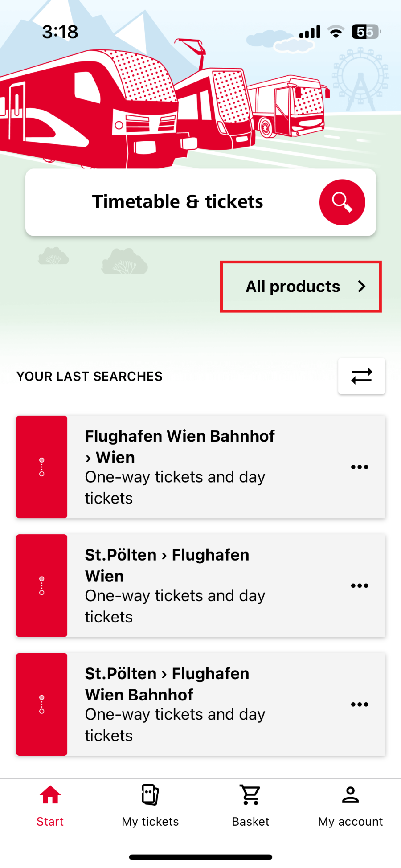Tap red route icon of first search
Screen dimensions: 401x868
[x=42, y=467]
